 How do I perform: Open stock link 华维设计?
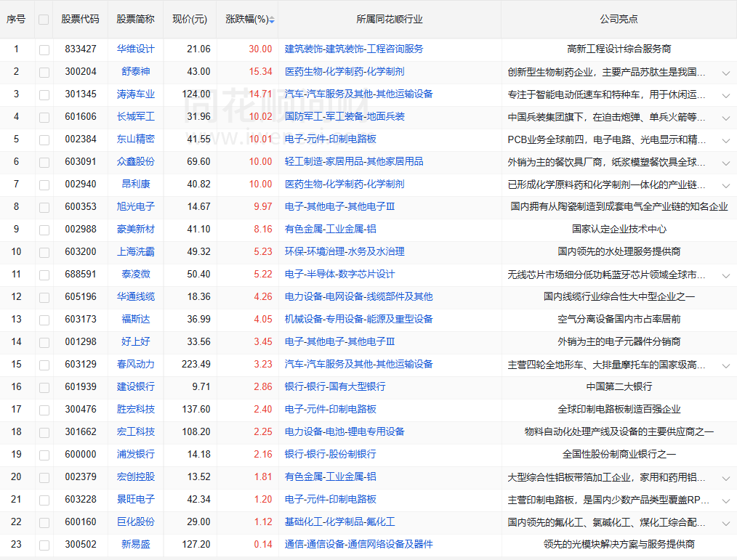pos(135,49)
